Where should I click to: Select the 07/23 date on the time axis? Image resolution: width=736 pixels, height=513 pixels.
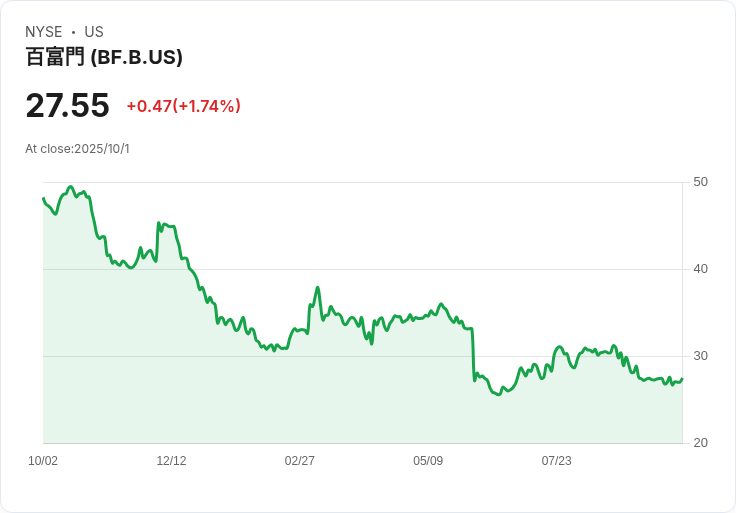tap(556, 461)
